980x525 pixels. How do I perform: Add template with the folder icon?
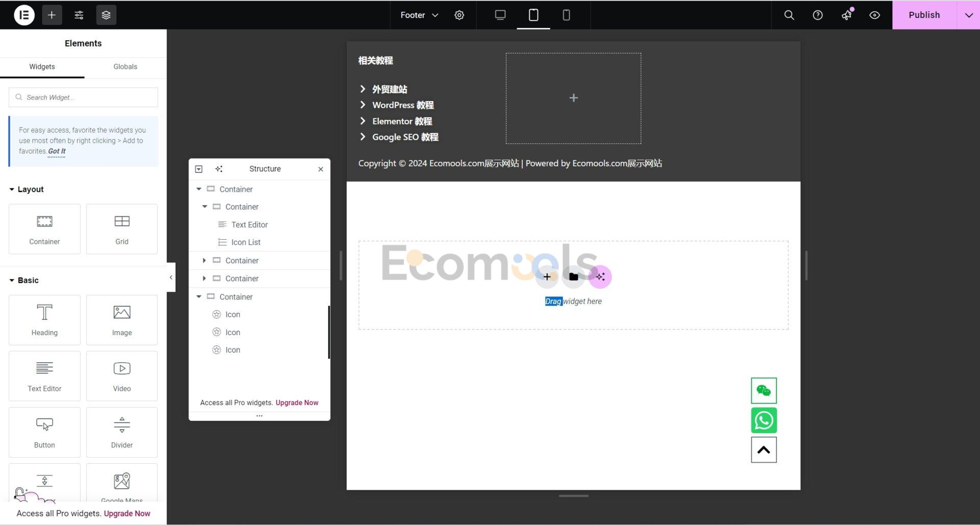point(573,277)
